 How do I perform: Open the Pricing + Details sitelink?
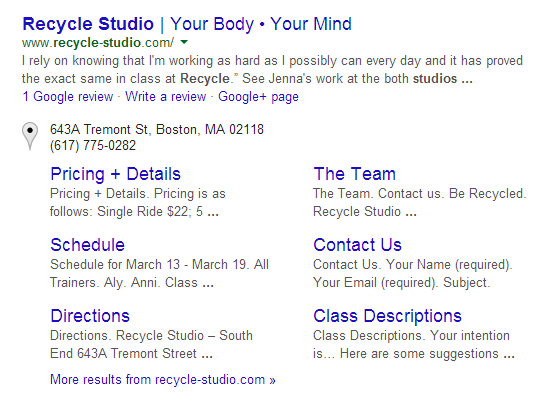(115, 174)
